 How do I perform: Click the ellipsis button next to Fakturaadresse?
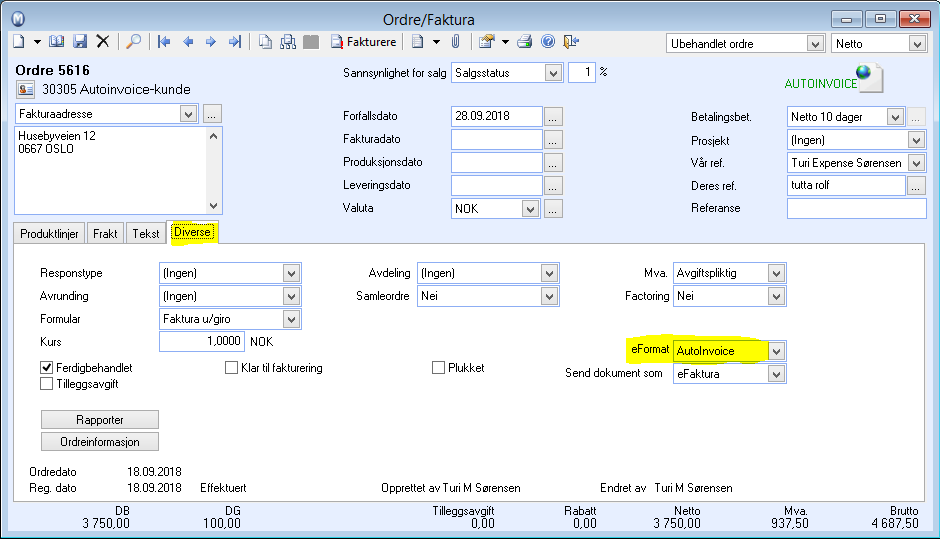click(212, 114)
